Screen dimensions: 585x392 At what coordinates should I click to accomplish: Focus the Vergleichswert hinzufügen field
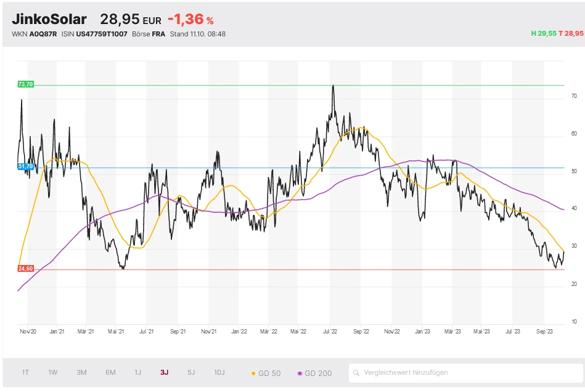468,372
